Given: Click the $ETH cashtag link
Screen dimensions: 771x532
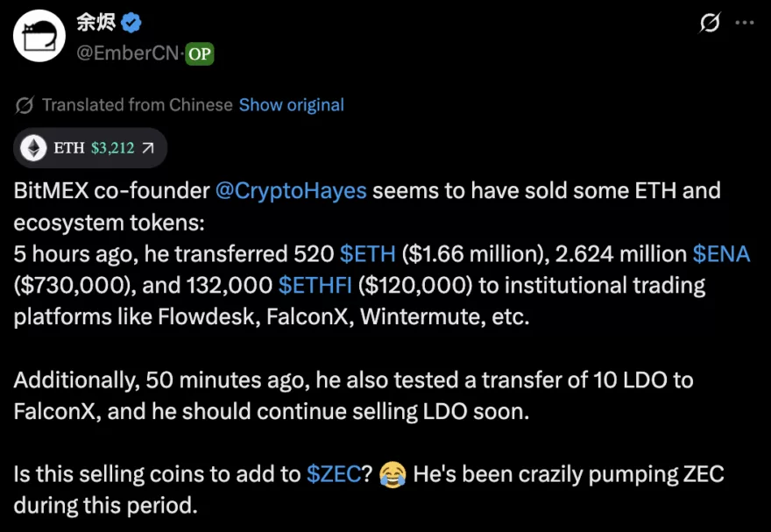Looking at the screenshot, I should click(x=367, y=253).
